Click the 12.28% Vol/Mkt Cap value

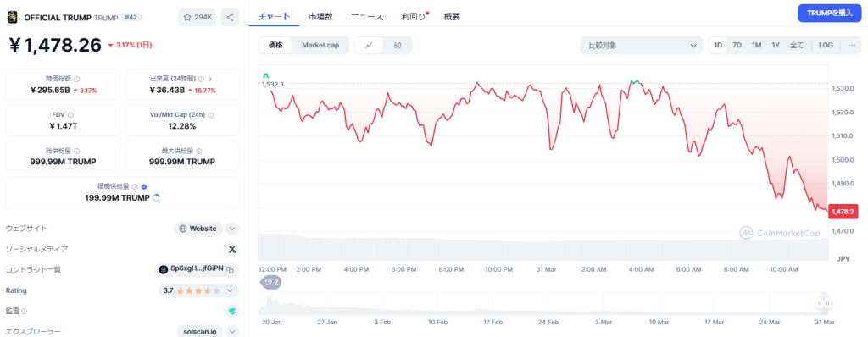pyautogui.click(x=182, y=125)
